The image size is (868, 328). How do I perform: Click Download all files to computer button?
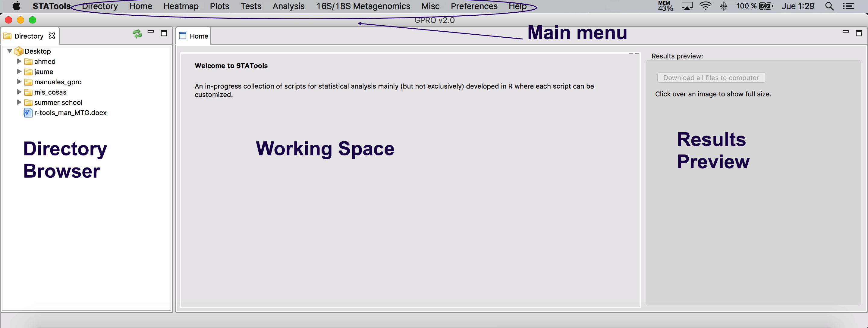711,77
